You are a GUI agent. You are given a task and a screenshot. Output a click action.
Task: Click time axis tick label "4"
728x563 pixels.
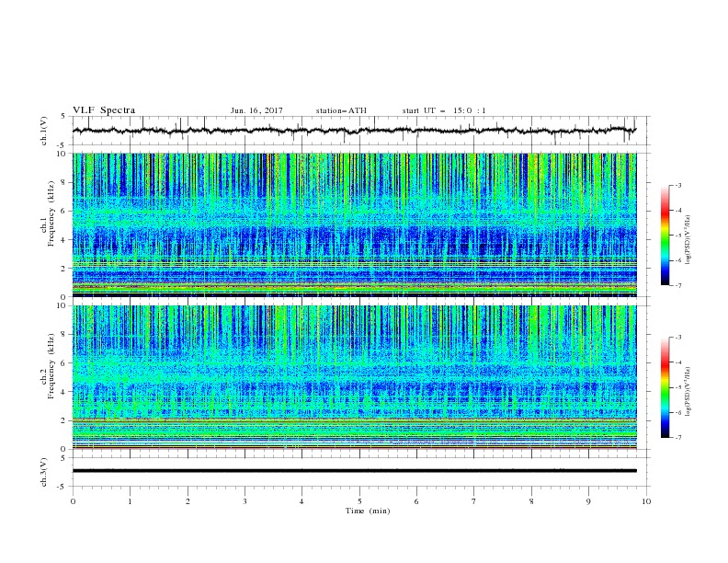click(x=301, y=501)
